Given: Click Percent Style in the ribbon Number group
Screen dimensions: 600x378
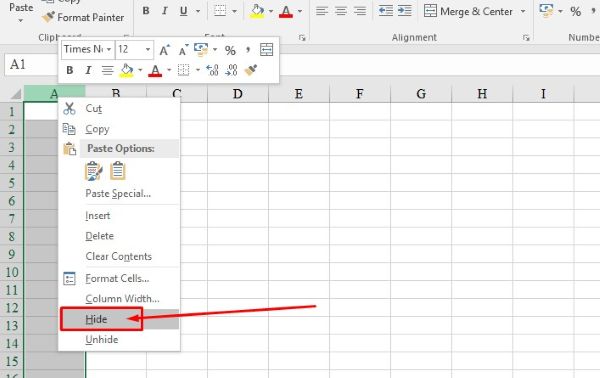Looking at the screenshot, I should pyautogui.click(x=575, y=11).
